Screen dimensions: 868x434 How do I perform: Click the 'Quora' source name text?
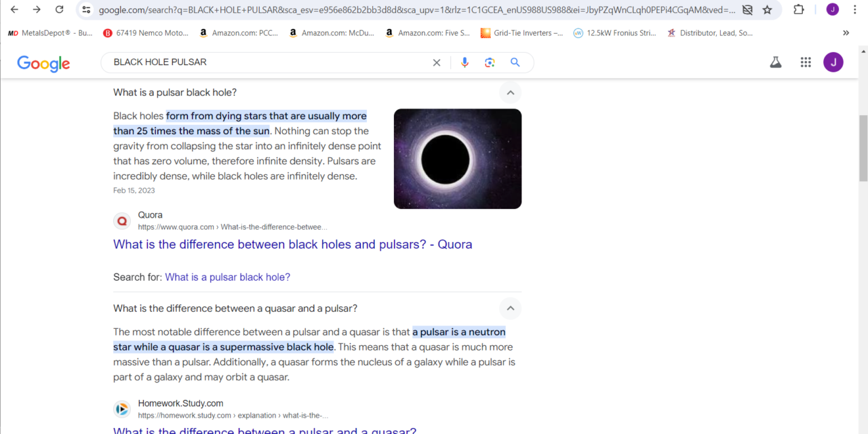[151, 215]
